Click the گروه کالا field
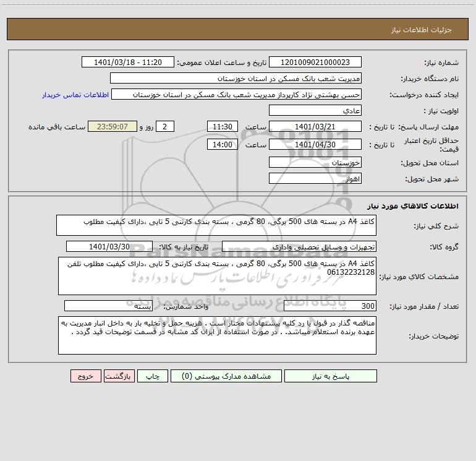This screenshot has width=476, height=461. click(299, 247)
